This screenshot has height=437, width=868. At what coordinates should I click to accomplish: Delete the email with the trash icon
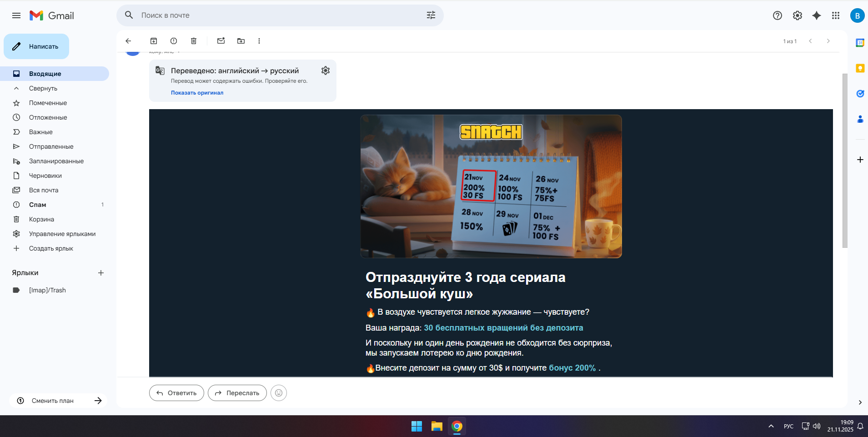coord(194,41)
